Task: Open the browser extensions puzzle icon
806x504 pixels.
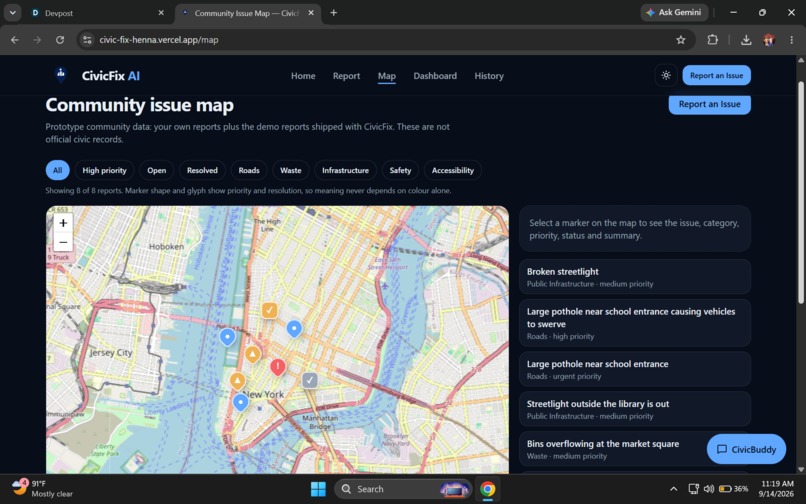Action: (x=712, y=40)
